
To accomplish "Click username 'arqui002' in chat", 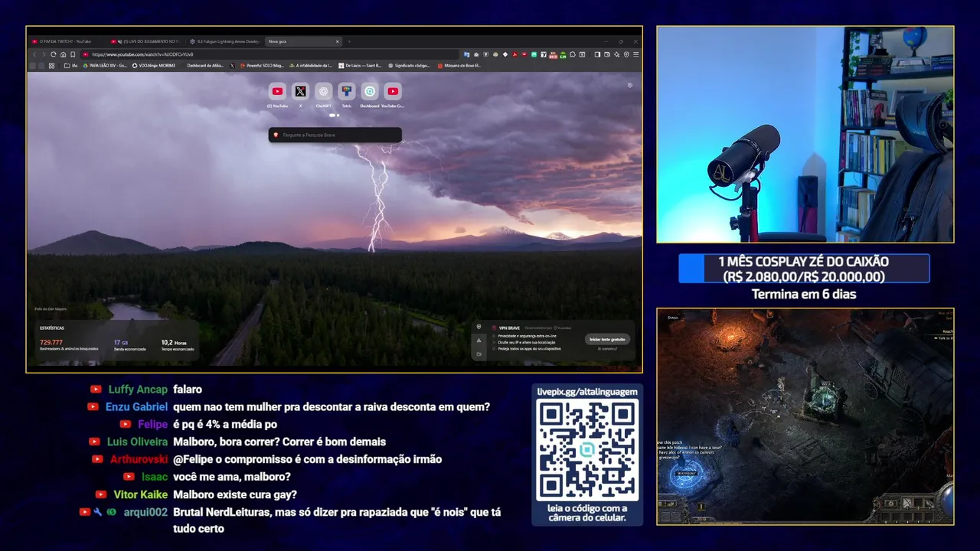I will click(x=145, y=512).
